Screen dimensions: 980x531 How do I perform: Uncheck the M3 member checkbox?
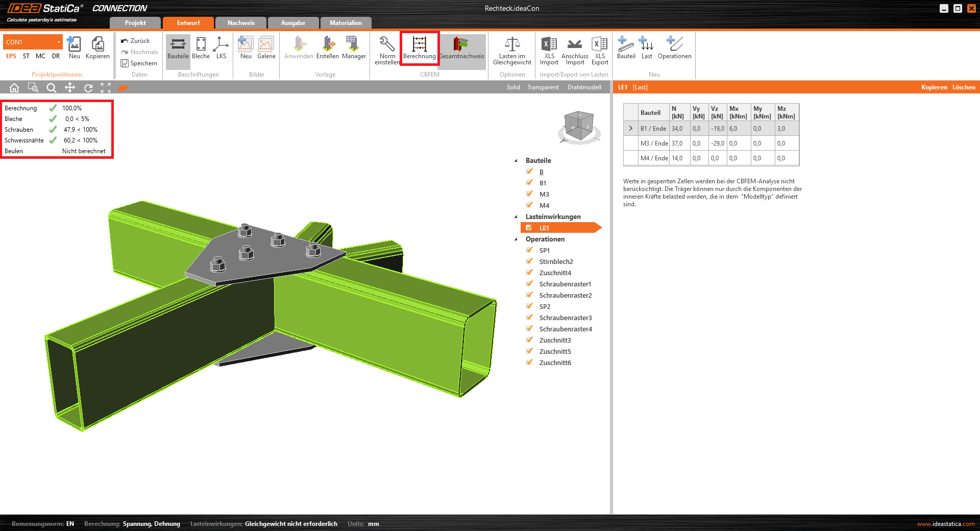pyautogui.click(x=529, y=194)
